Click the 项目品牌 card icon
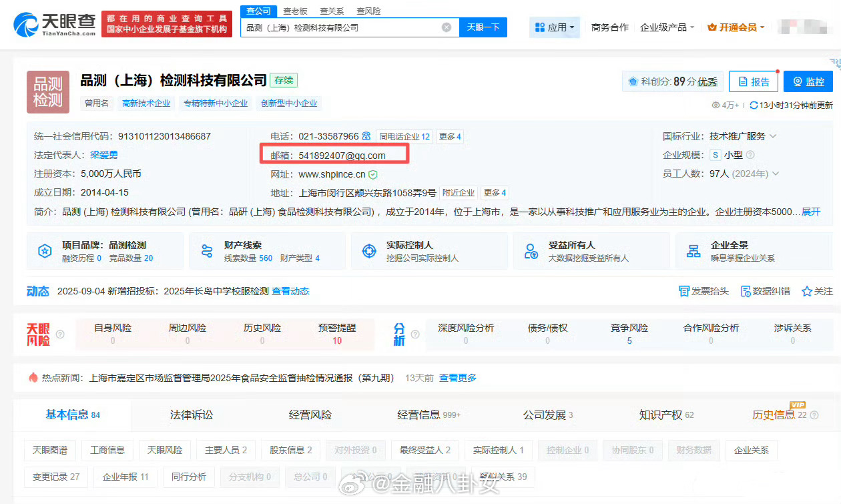 [45, 251]
